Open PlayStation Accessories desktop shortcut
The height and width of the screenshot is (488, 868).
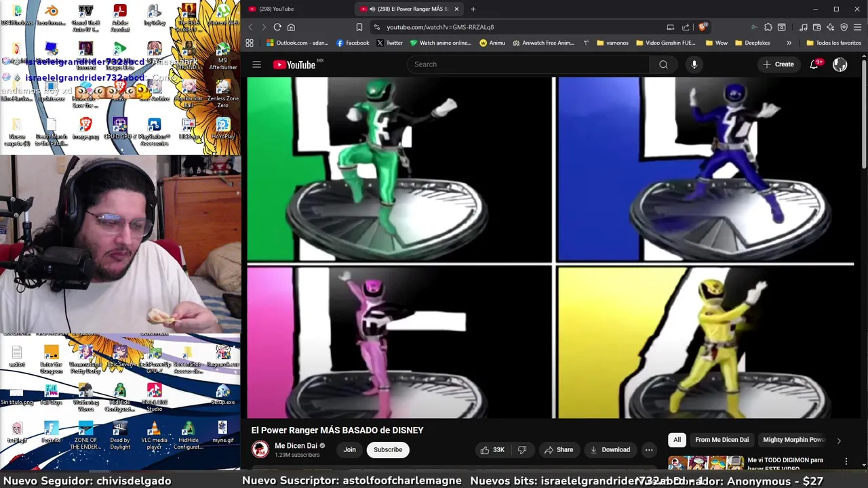154,132
